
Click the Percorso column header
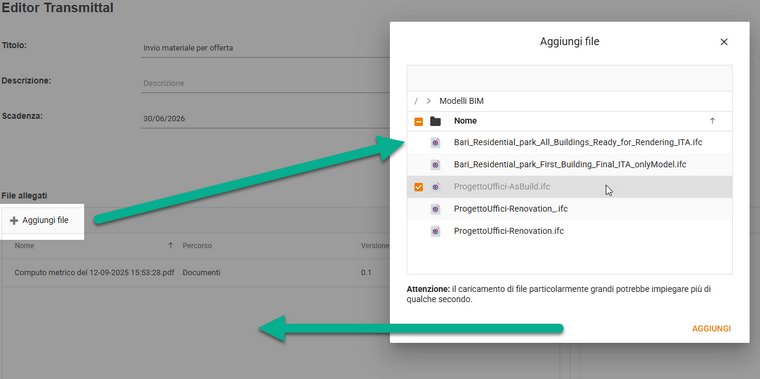click(197, 246)
